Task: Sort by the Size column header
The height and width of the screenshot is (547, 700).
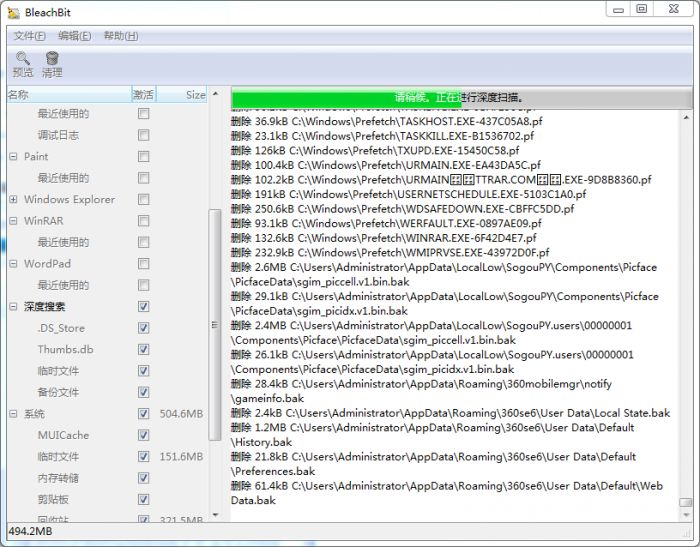Action: [x=194, y=95]
